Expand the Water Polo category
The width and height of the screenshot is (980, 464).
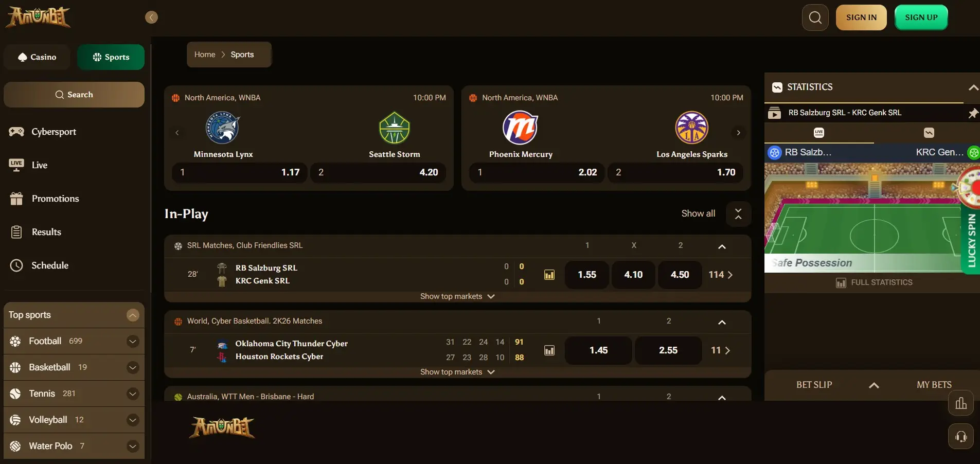point(133,446)
